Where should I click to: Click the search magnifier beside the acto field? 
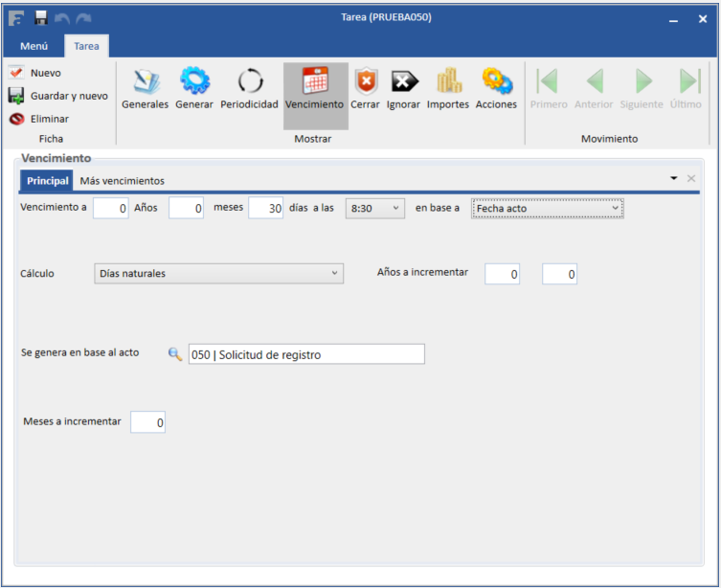point(175,354)
